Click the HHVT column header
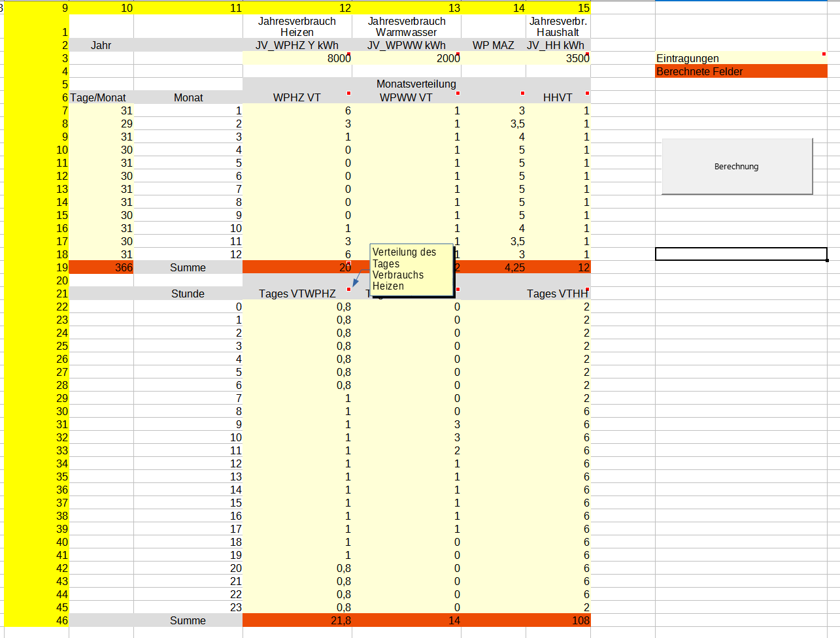This screenshot has height=638, width=840. 558,97
